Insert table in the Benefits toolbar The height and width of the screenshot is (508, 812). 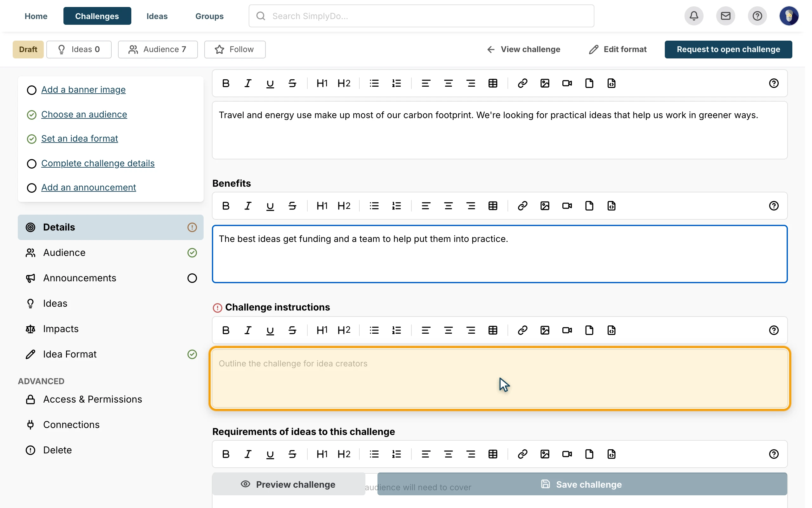(493, 206)
